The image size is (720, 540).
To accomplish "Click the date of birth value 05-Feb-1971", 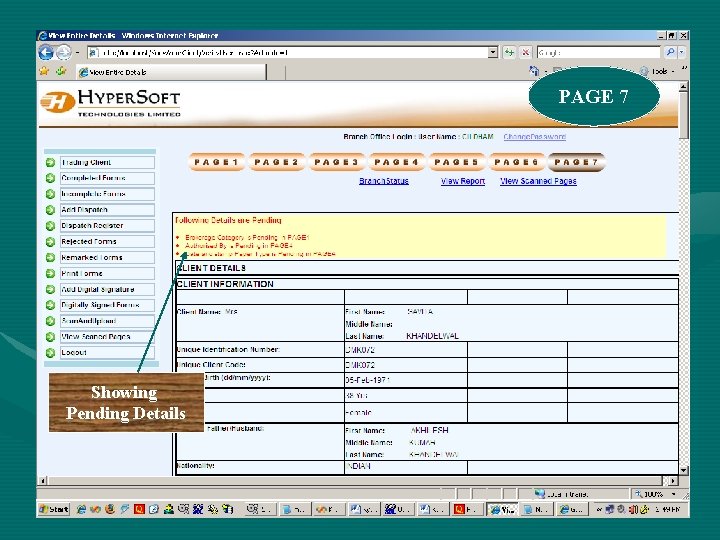I will pos(368,381).
